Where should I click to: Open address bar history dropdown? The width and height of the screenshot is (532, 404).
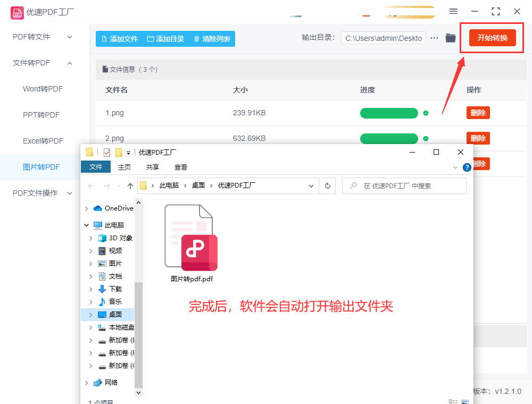[311, 186]
